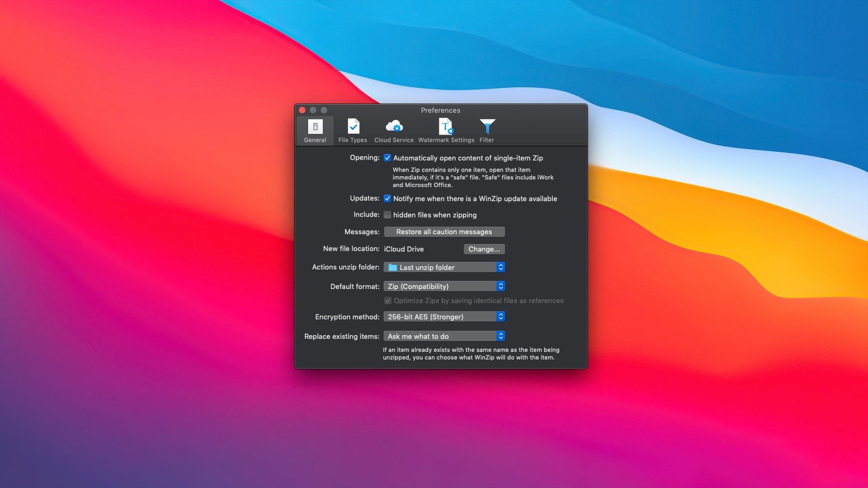This screenshot has height=488, width=868.
Task: Open the Watermark Settings icon
Action: coord(446,127)
